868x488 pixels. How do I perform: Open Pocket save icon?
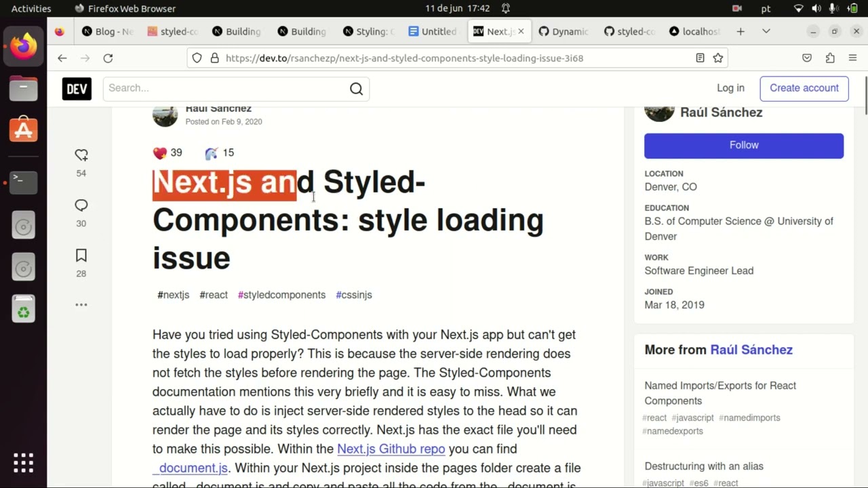pos(807,58)
